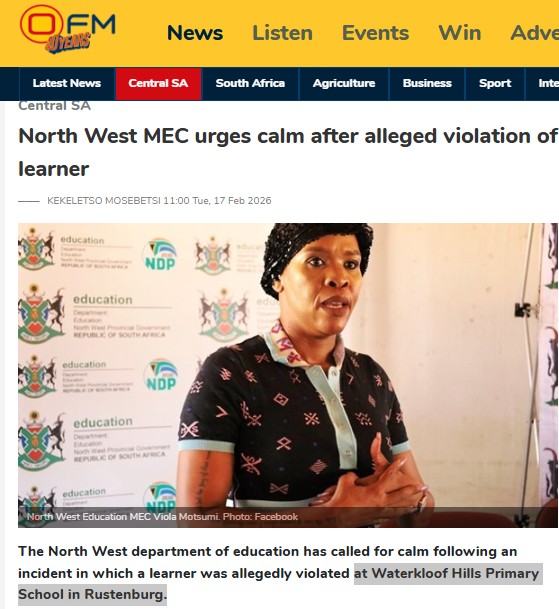
Task: Click the article's opening paragraph text
Action: 279,573
